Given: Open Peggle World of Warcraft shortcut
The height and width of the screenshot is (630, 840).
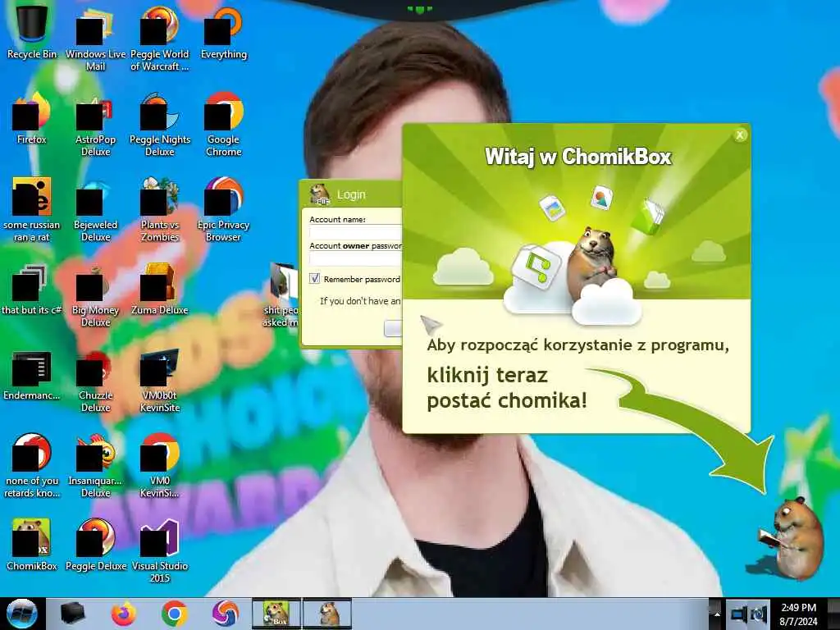Looking at the screenshot, I should pos(160,38).
